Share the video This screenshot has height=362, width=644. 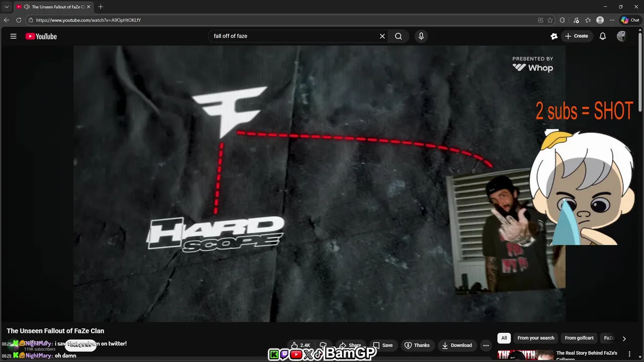350,345
